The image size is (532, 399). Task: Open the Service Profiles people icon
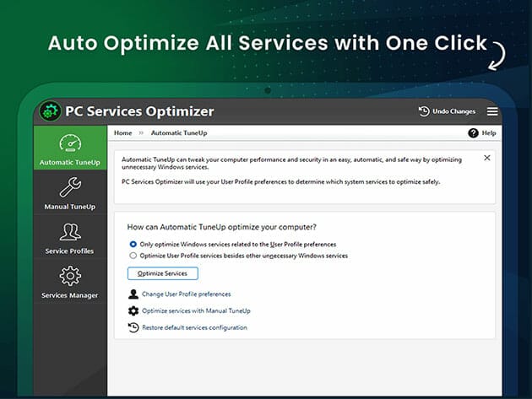click(x=70, y=233)
